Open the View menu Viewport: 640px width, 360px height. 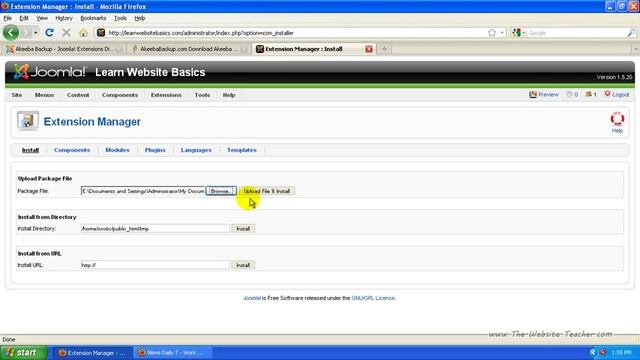pos(42,18)
